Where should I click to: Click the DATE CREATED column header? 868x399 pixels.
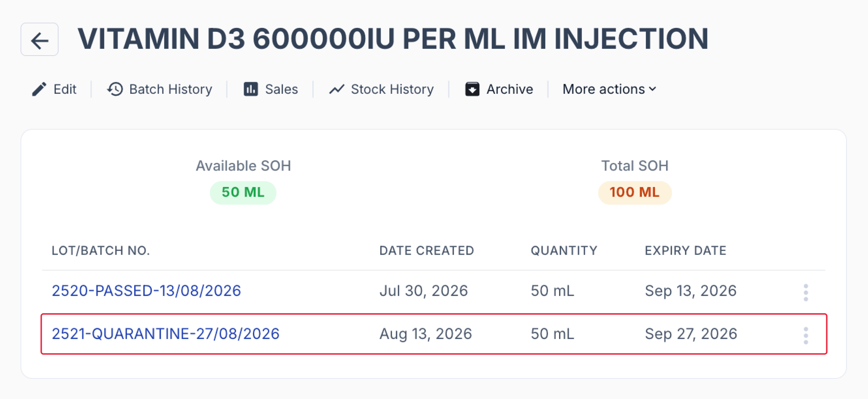click(427, 251)
